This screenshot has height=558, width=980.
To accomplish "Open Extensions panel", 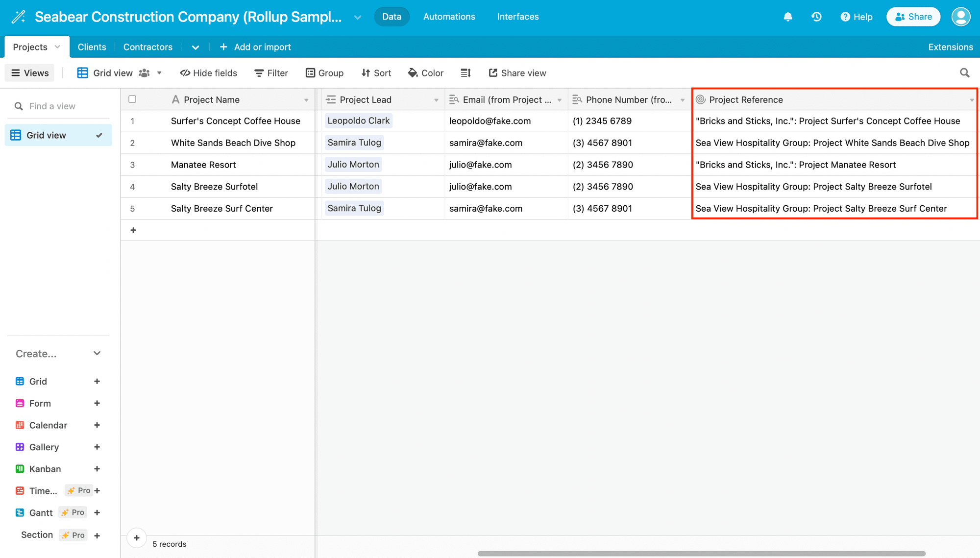I will click(951, 47).
